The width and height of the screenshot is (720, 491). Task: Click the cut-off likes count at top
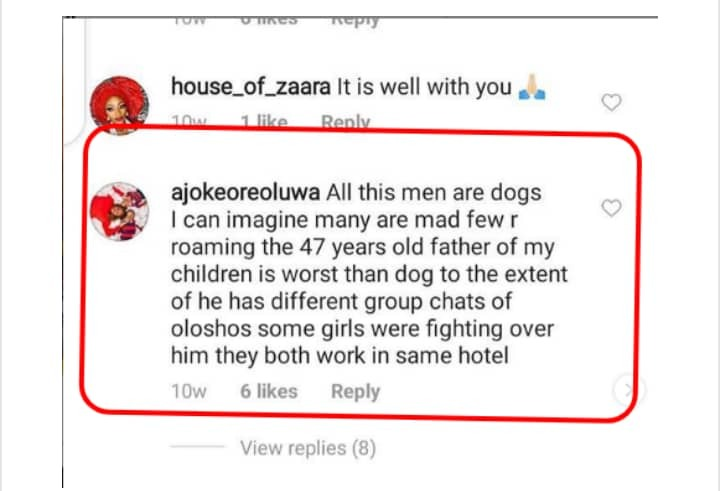269,20
